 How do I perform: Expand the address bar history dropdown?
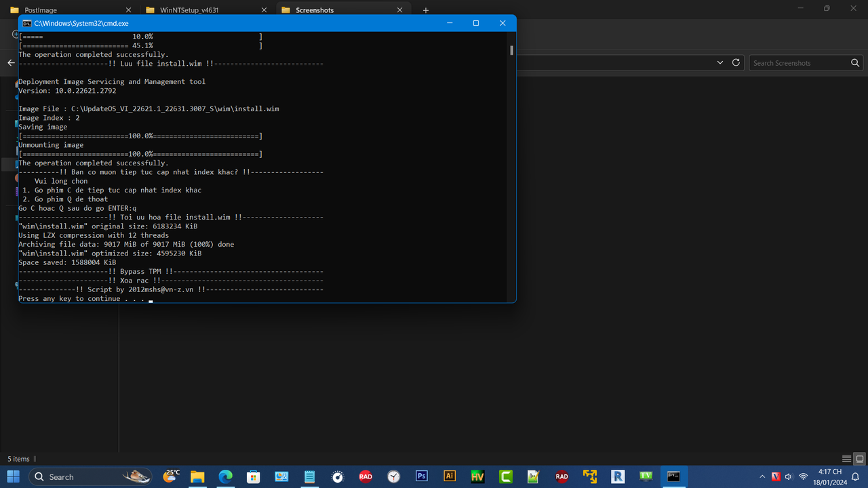point(721,62)
